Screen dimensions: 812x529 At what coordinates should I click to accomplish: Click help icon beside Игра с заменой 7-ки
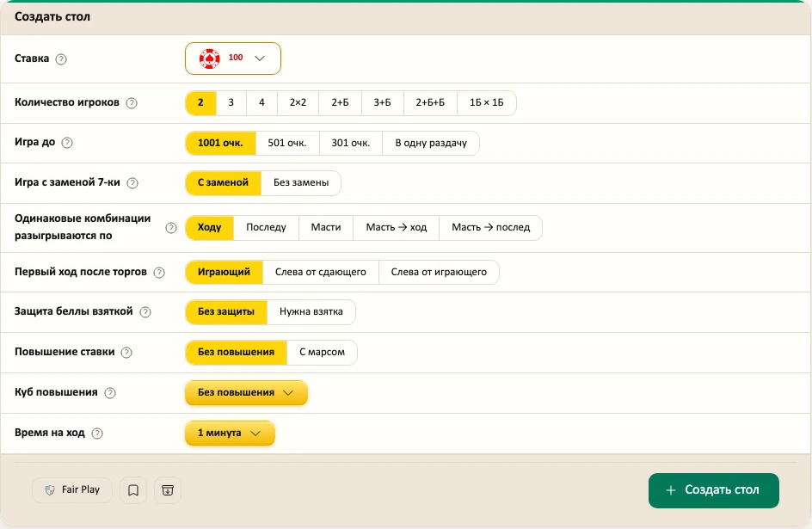coord(132,182)
